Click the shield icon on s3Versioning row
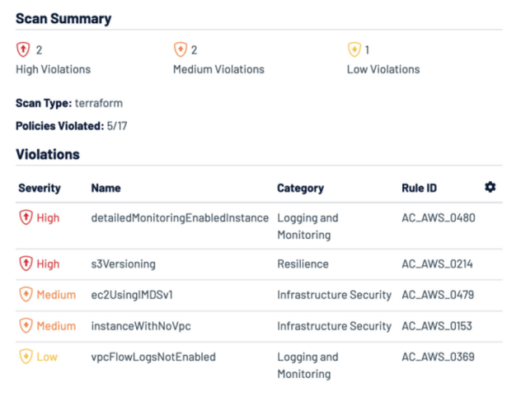Screen dimensions: 521x420 point(26,264)
